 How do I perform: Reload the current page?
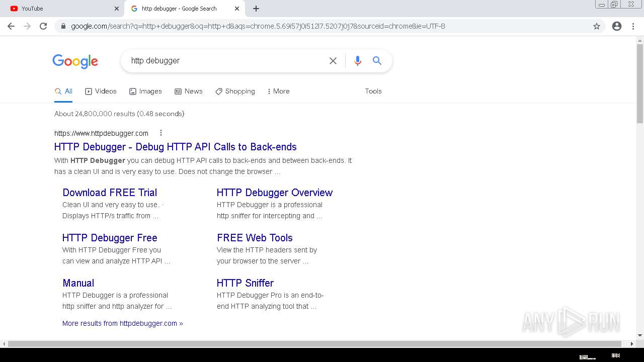tap(43, 26)
